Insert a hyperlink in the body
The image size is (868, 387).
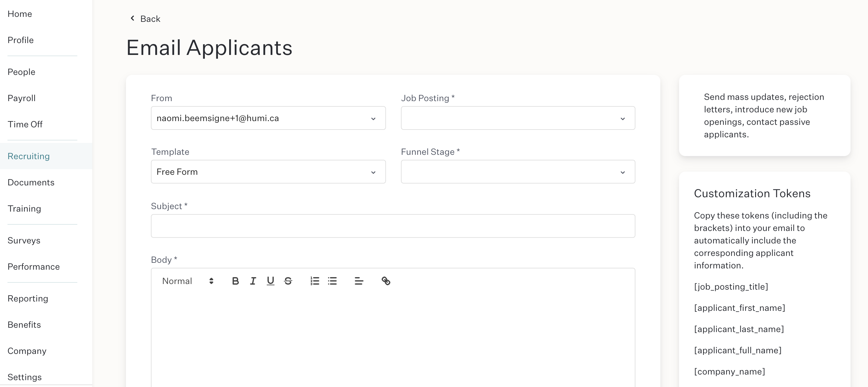pyautogui.click(x=386, y=281)
